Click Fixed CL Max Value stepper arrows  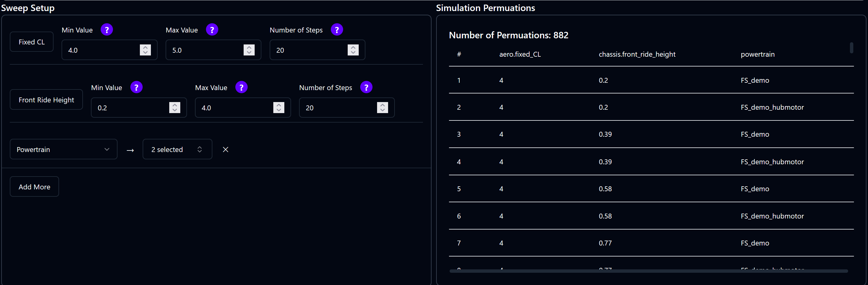tap(249, 50)
